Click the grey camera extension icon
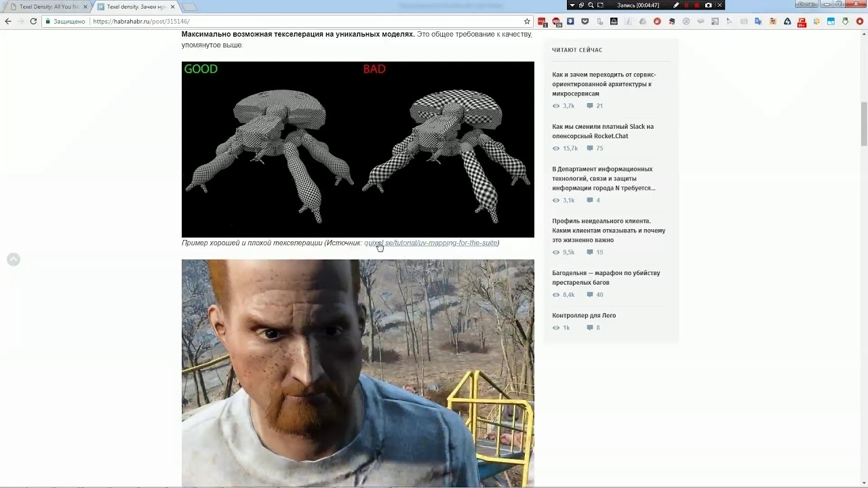Viewport: 868px width, 488px height. pyautogui.click(x=744, y=22)
